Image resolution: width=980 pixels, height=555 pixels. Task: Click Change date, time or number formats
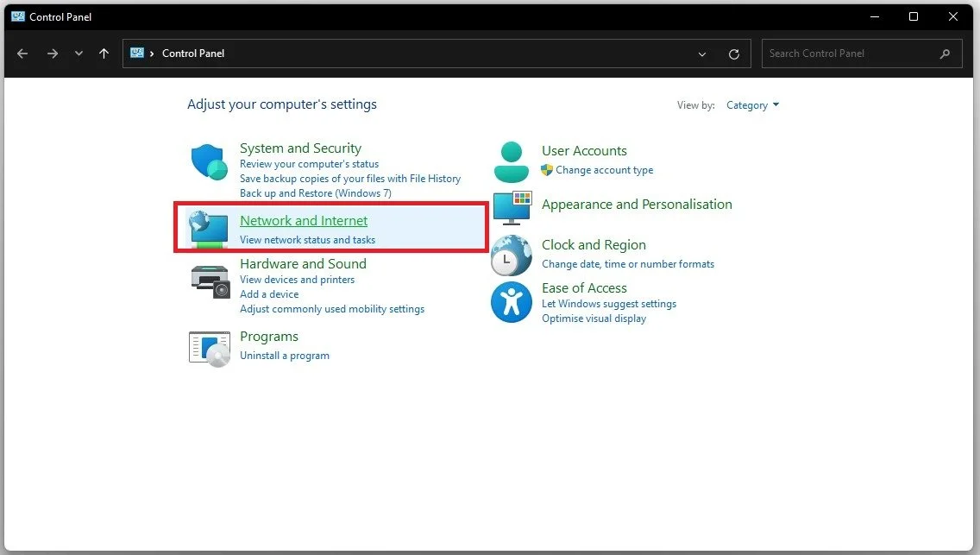coord(627,264)
